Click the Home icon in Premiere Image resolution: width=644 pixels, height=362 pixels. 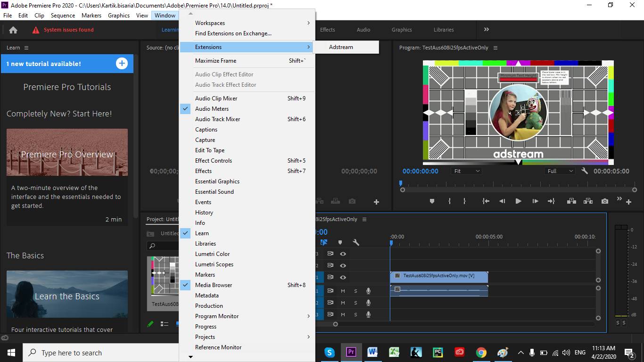pos(13,30)
